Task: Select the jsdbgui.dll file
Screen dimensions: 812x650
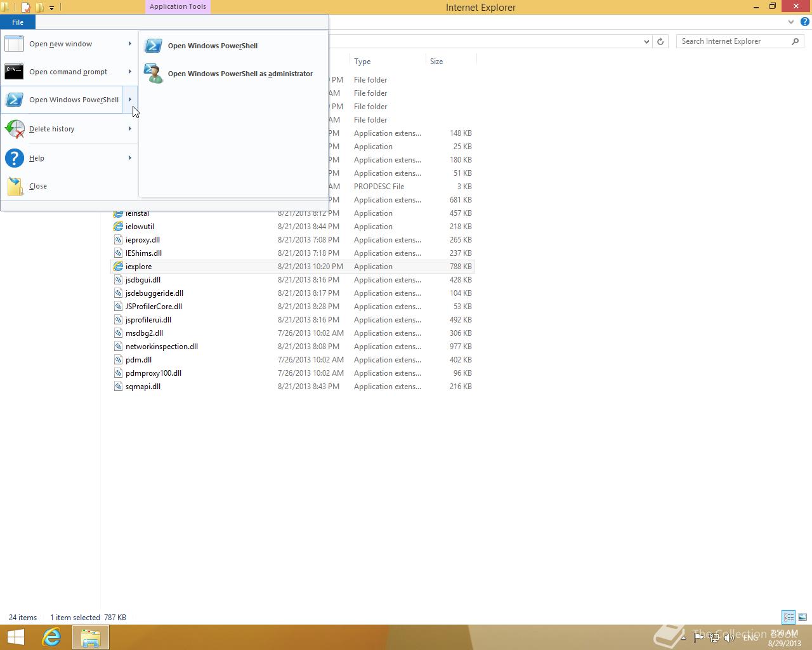Action: coord(143,280)
